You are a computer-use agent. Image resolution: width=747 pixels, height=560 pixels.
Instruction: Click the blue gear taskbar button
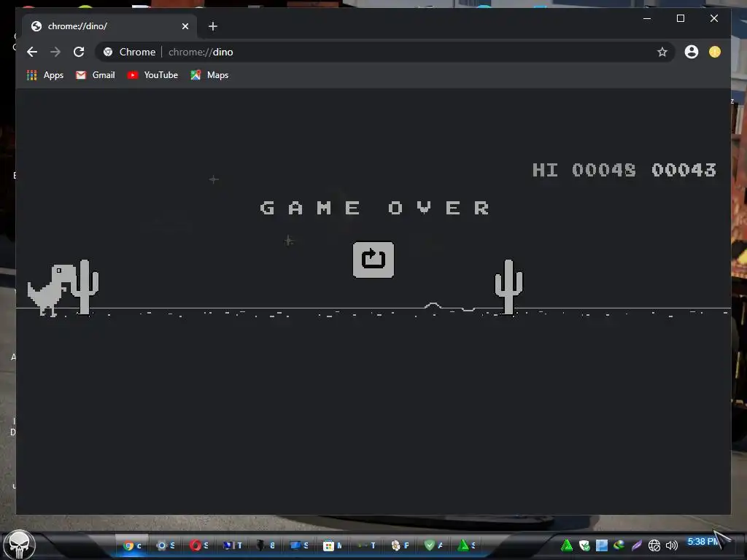click(166, 545)
